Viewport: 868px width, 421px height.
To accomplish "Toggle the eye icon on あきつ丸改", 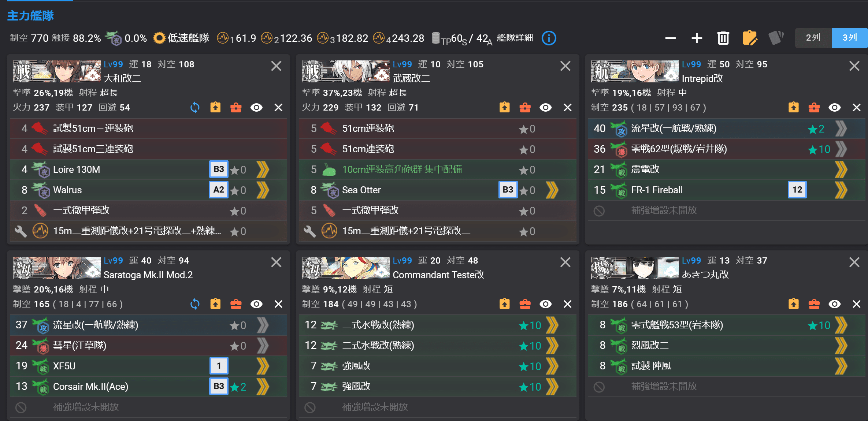I will click(x=835, y=304).
